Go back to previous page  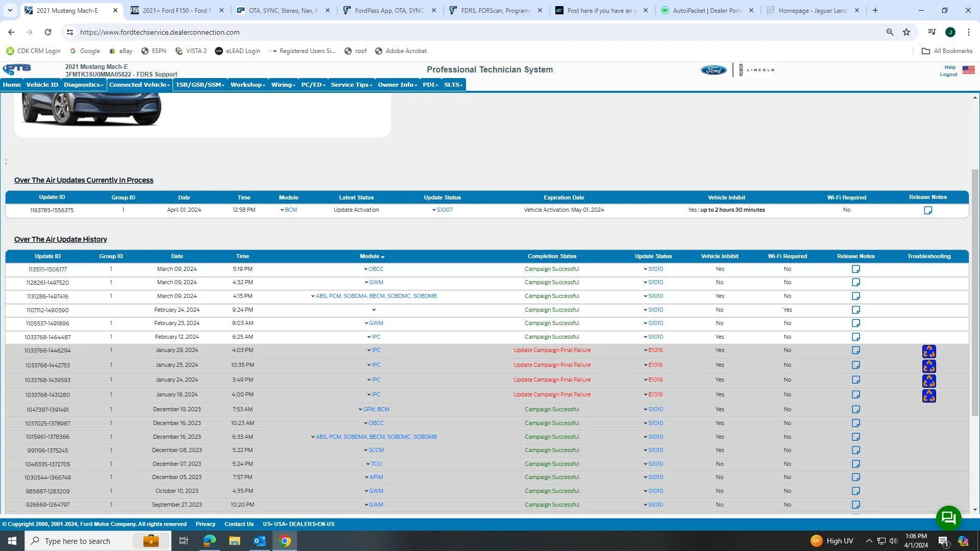[11, 32]
